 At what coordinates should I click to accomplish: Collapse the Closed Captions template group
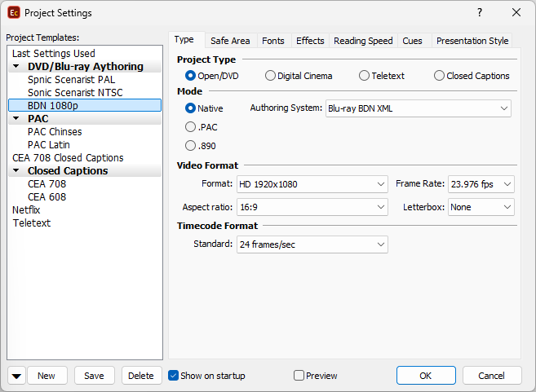[x=16, y=171]
